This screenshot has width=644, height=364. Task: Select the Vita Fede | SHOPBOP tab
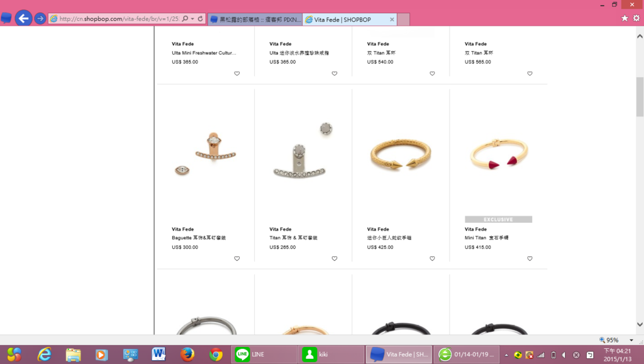pos(350,20)
